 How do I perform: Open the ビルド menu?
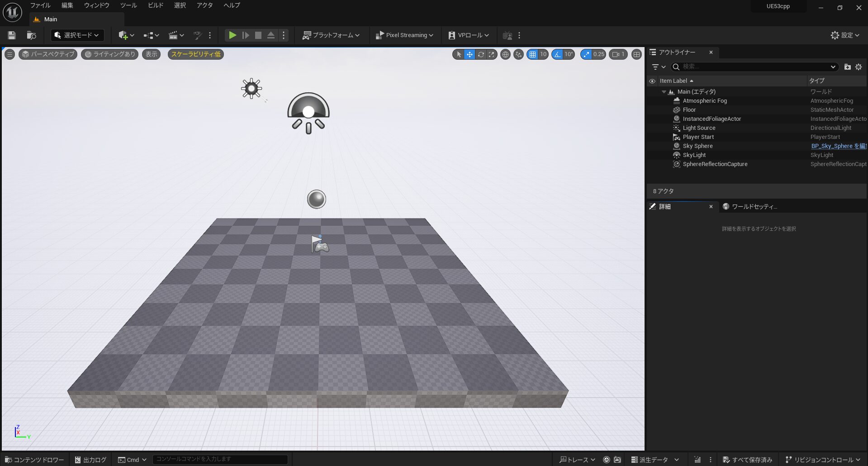point(155,5)
